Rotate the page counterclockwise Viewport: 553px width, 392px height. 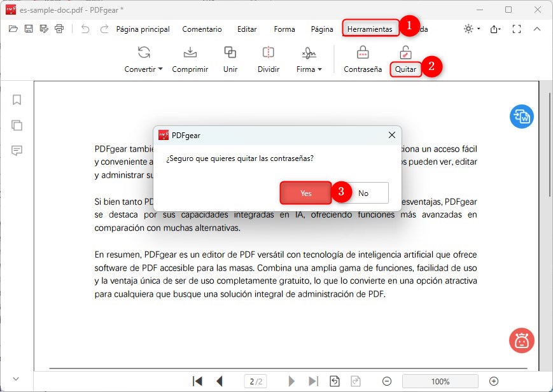tap(334, 381)
